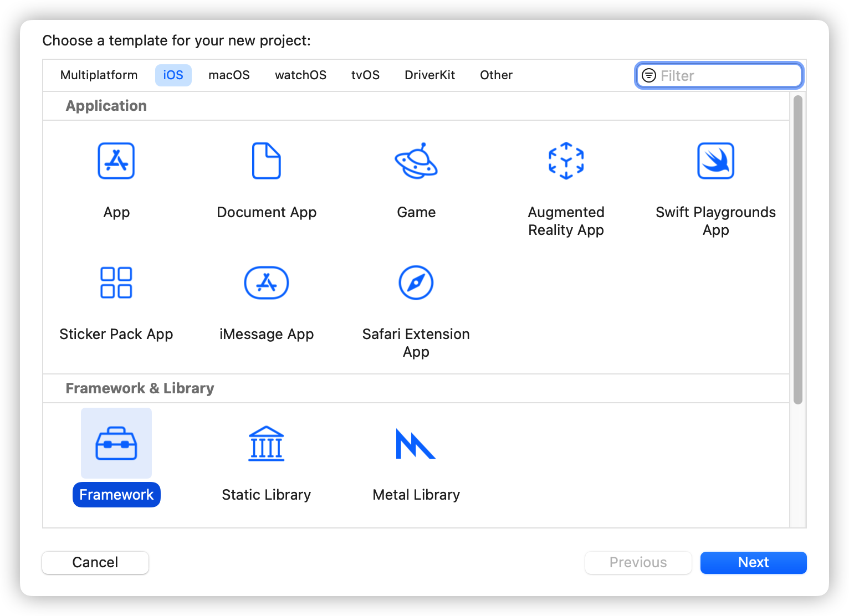Image resolution: width=849 pixels, height=616 pixels.
Task: Click the "Framework & Library" section header
Action: click(140, 388)
